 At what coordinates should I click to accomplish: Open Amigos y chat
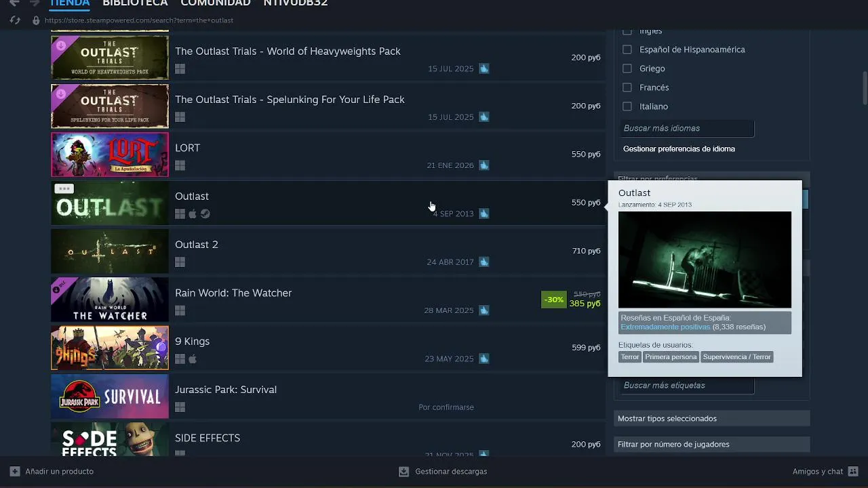(818, 471)
